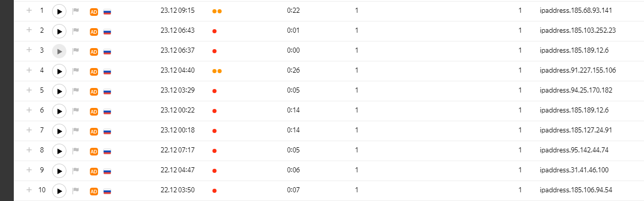The width and height of the screenshot is (644, 201).
Task: Click the orange activity dots for 23.12 04:40
Action: pyautogui.click(x=217, y=71)
